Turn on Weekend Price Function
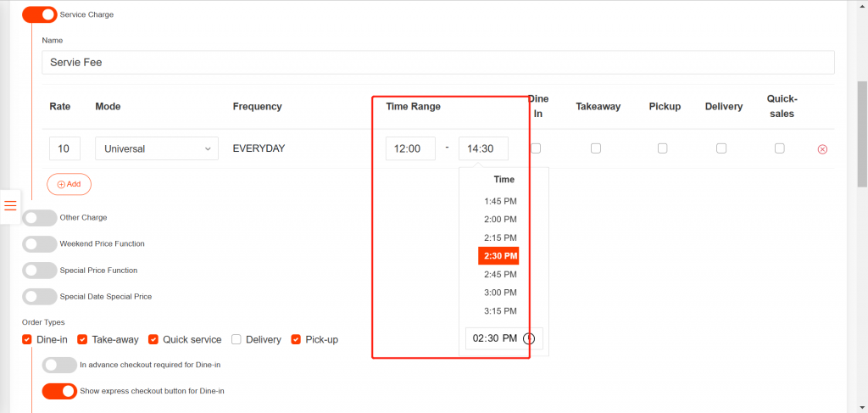This screenshot has height=413, width=868. [39, 244]
